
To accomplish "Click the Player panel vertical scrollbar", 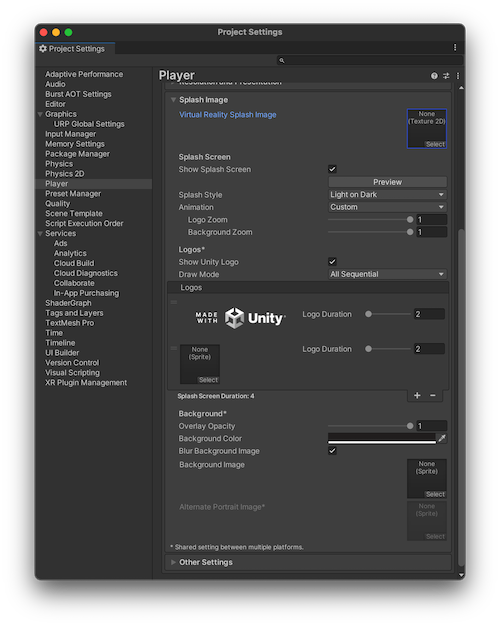I will coord(461,397).
